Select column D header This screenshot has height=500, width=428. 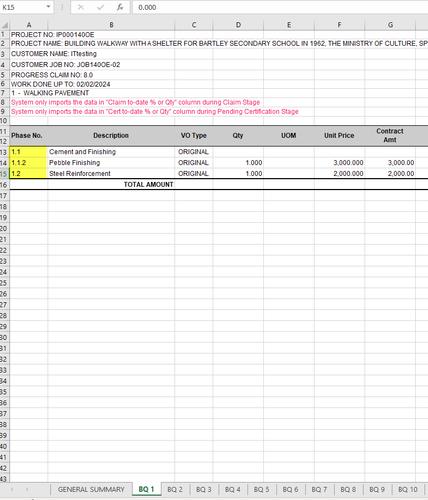pos(238,25)
